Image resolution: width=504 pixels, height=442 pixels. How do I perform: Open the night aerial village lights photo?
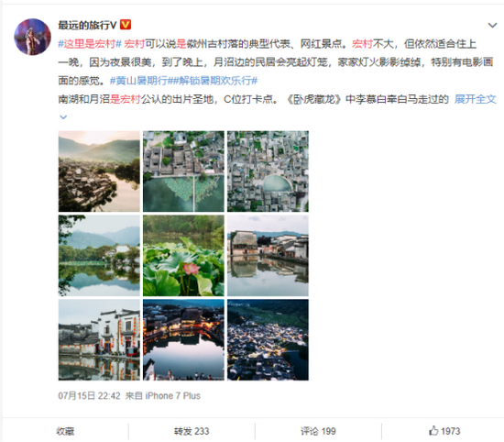(268, 339)
